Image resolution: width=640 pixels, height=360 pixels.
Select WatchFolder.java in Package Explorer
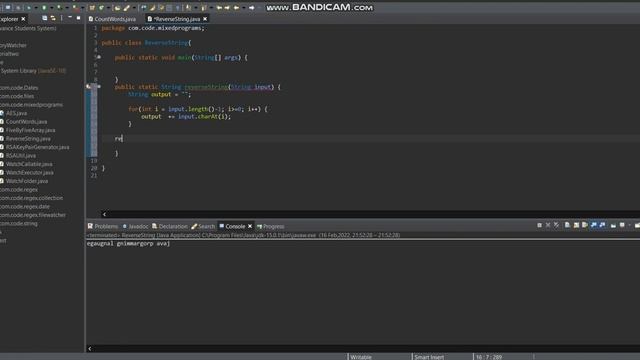point(27,181)
